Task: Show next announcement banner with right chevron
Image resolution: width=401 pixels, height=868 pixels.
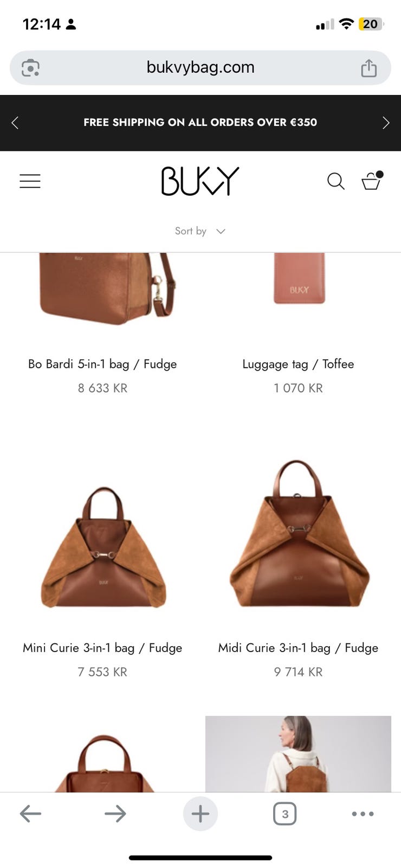Action: coord(386,123)
